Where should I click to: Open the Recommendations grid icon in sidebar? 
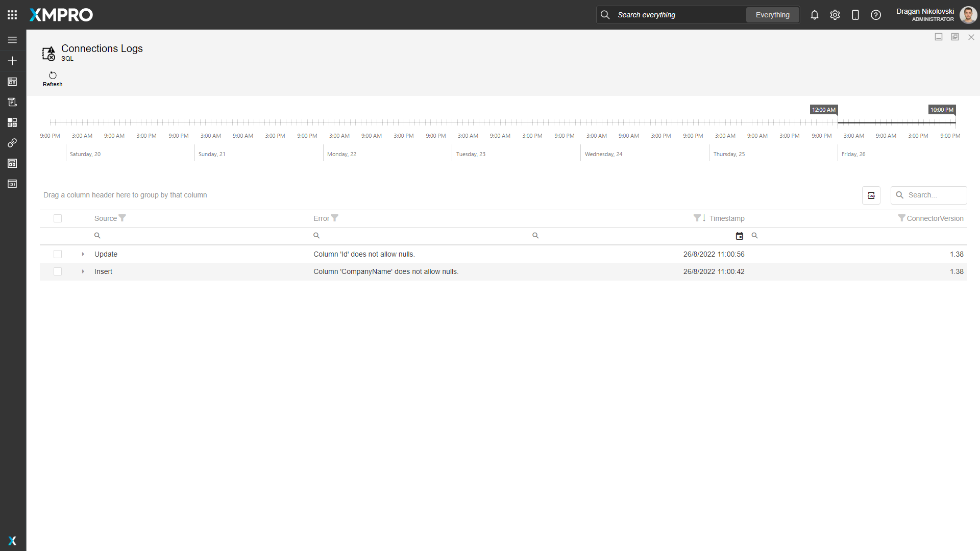[x=12, y=122]
